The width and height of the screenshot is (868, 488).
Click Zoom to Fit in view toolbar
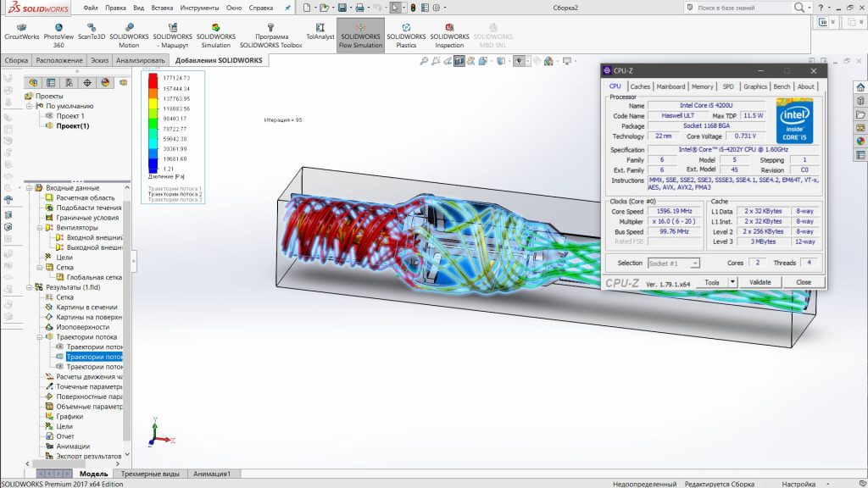coord(424,61)
